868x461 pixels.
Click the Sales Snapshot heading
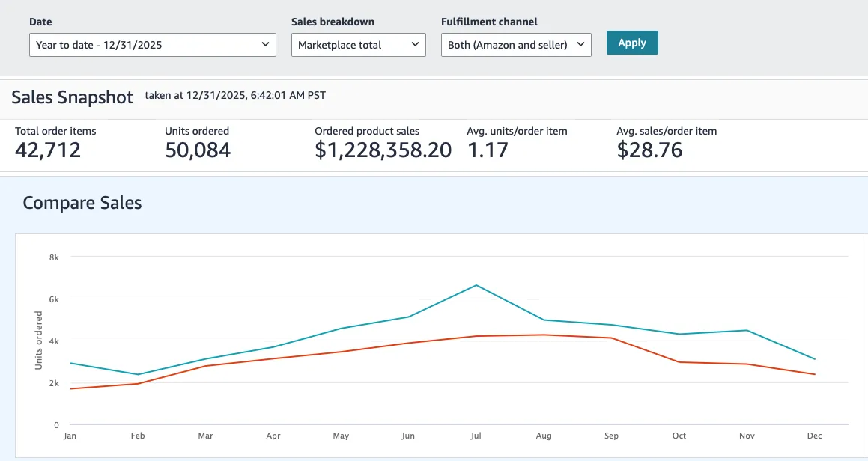pos(73,97)
